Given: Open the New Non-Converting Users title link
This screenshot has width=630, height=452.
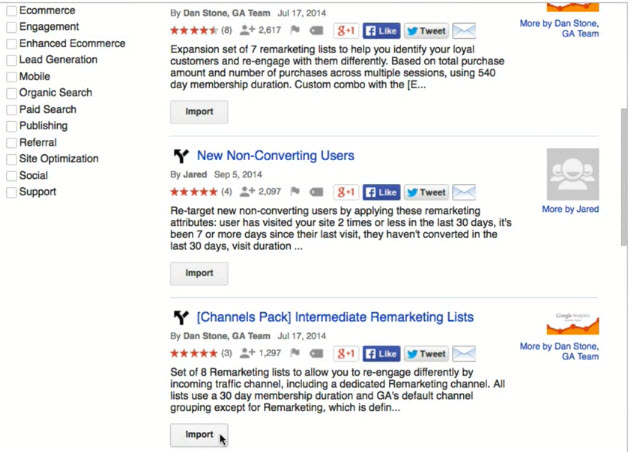Looking at the screenshot, I should [x=275, y=156].
